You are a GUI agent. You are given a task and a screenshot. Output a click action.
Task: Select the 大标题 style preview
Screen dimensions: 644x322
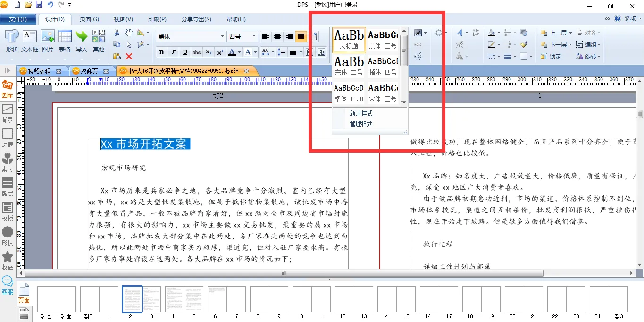pos(349,39)
